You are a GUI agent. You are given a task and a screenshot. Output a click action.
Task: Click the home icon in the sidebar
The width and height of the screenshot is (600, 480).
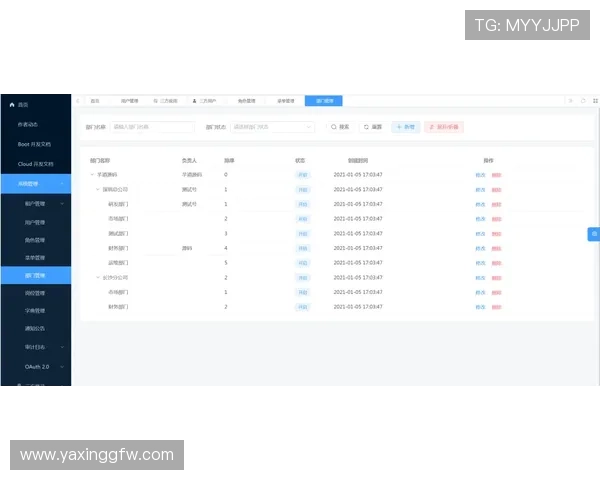(x=12, y=104)
